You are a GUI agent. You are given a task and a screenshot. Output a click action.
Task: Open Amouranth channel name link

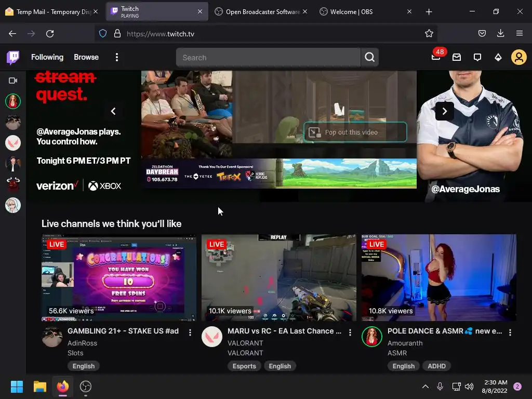point(405,343)
